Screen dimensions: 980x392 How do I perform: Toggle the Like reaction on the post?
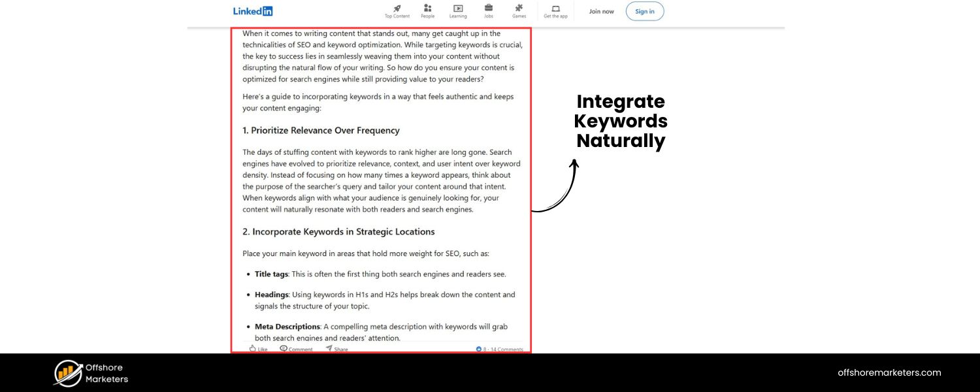coord(257,348)
